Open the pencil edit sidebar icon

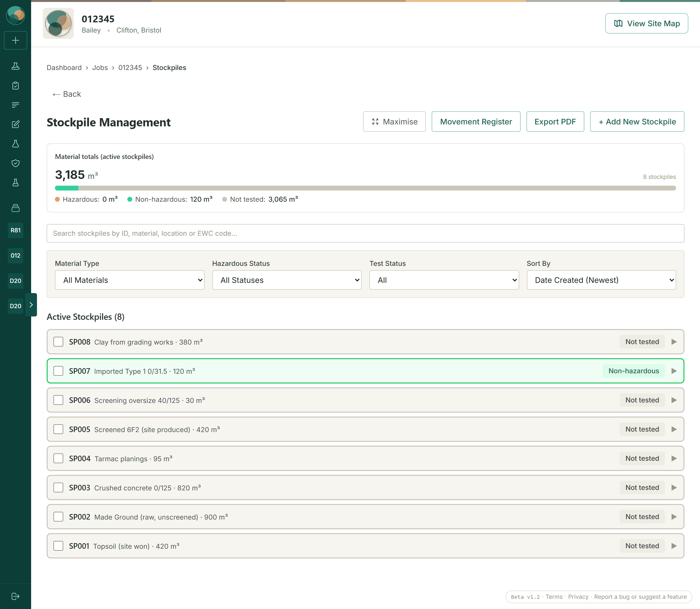coord(15,124)
